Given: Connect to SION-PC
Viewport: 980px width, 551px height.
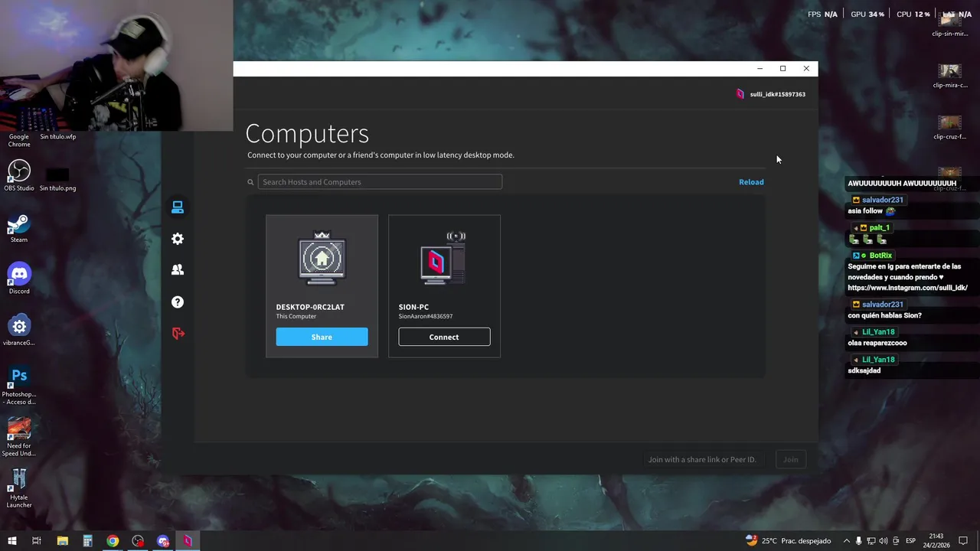Looking at the screenshot, I should coord(444,337).
